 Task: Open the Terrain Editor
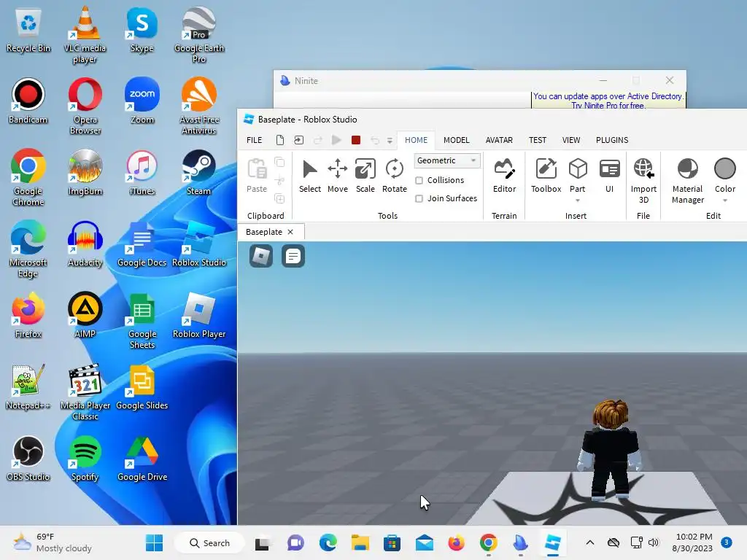tap(504, 176)
